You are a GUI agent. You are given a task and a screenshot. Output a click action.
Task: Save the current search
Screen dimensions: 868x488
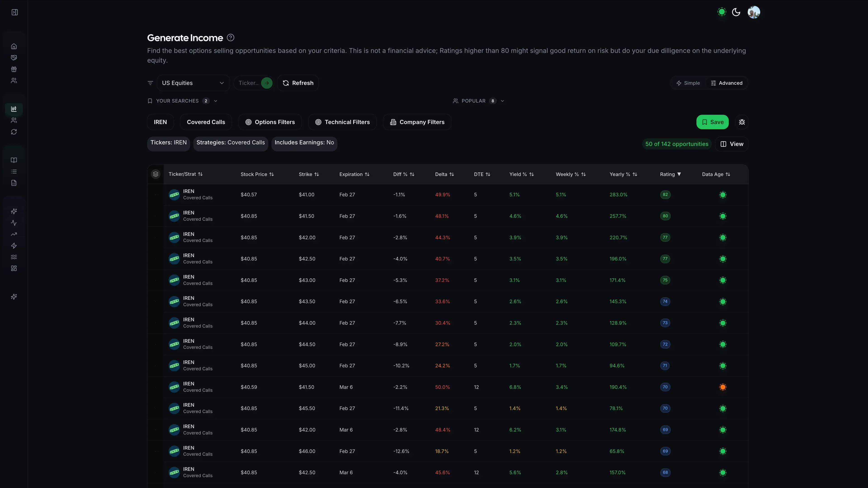(712, 122)
